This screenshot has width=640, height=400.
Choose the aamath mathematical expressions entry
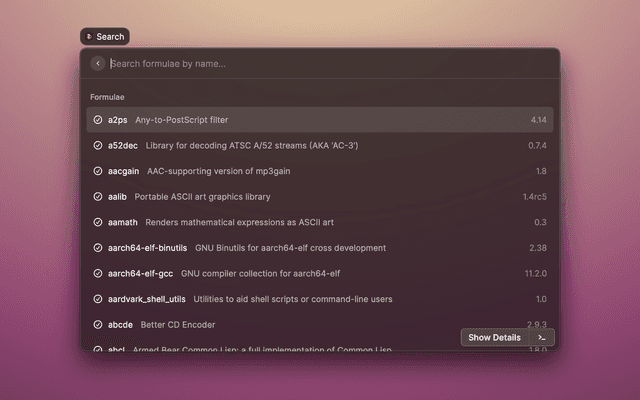(300, 222)
